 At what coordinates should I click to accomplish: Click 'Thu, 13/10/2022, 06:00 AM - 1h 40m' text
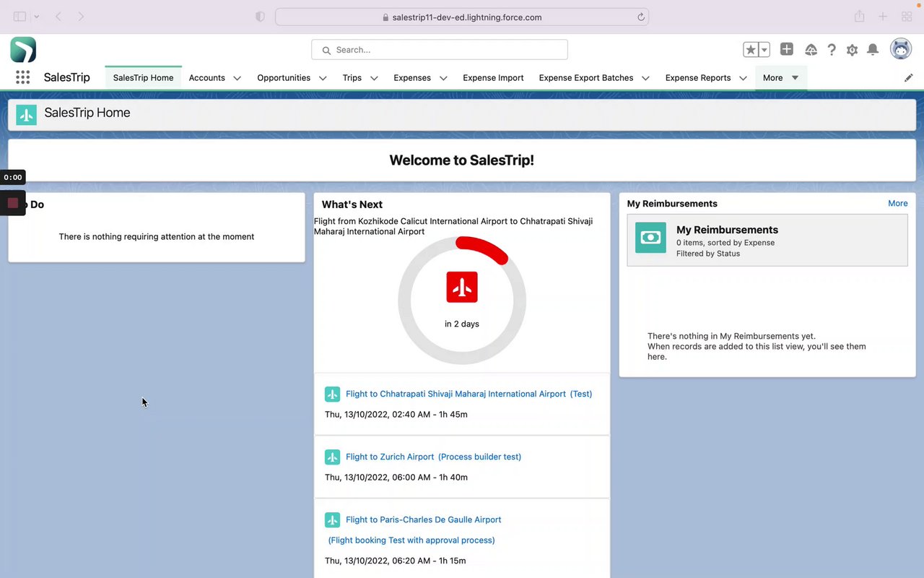pos(396,477)
